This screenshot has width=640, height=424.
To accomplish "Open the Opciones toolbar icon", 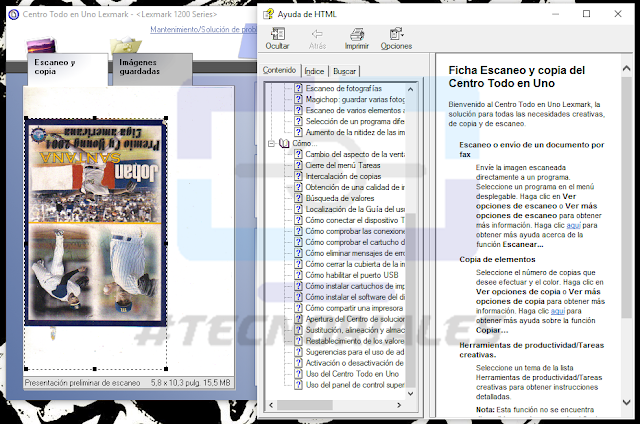I will click(x=396, y=34).
